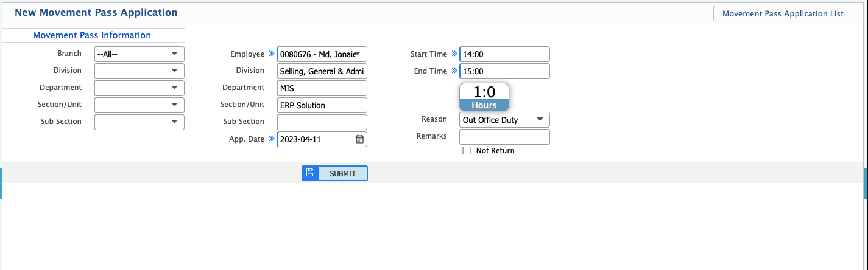Click the End Time label
868x270 pixels.
point(431,71)
